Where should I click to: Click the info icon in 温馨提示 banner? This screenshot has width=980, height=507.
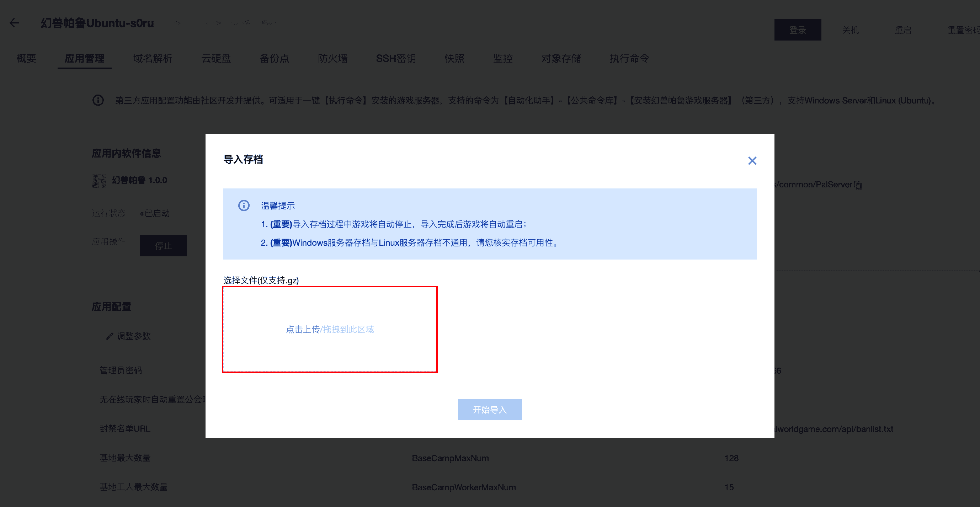244,206
